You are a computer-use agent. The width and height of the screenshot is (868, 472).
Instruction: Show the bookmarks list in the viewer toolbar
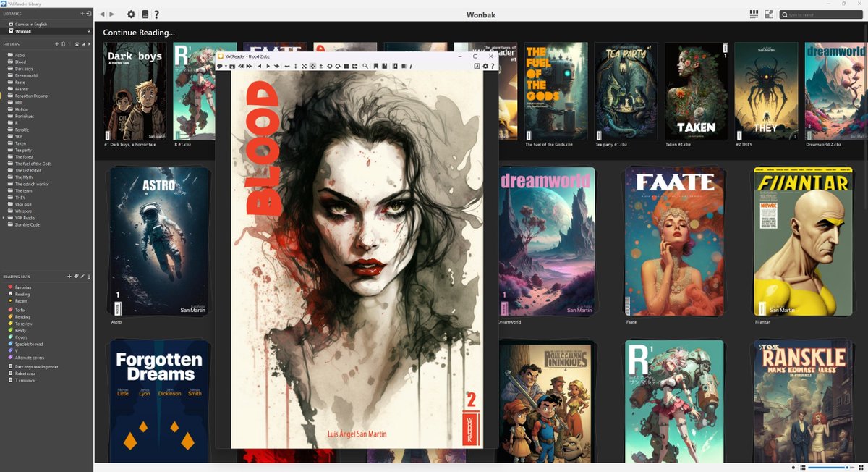pos(385,66)
